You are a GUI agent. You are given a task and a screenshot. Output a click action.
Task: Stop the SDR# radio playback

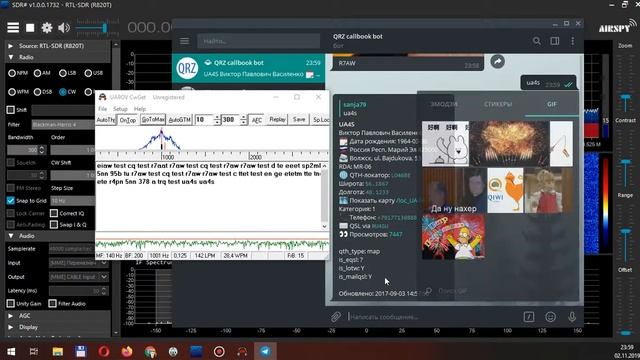coord(30,28)
